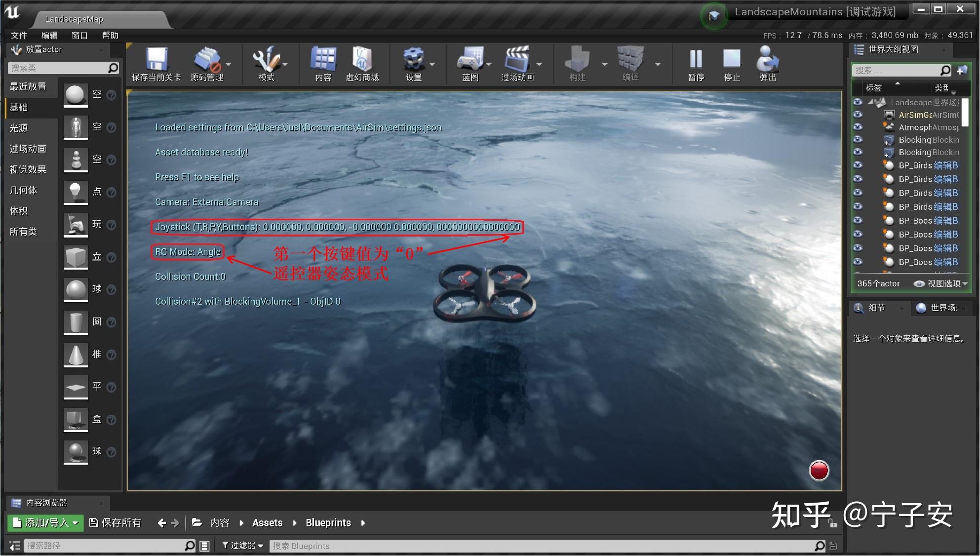Toggle eye icon for first BP_Birds actor
The width and height of the screenshot is (980, 556).
tap(858, 165)
